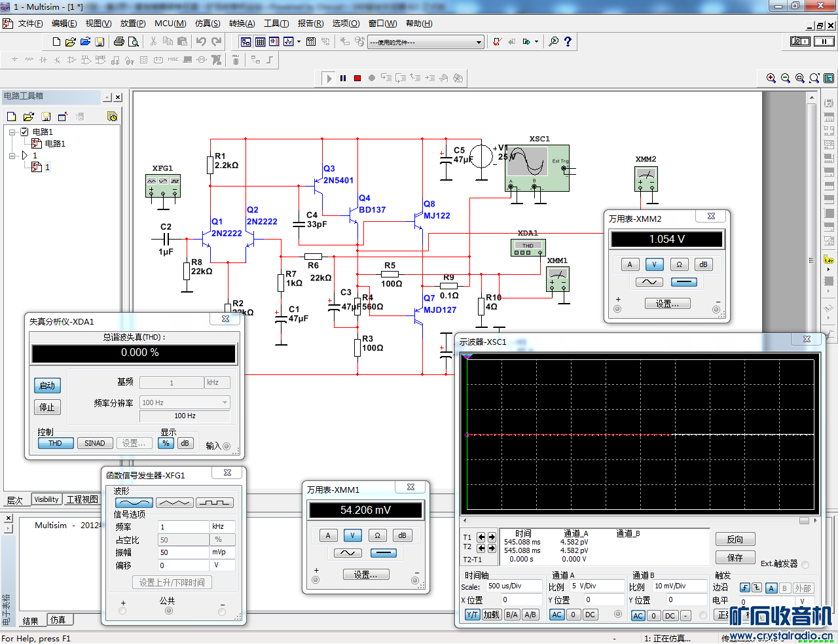Open the grapher view icon in the toolbar

click(x=288, y=41)
